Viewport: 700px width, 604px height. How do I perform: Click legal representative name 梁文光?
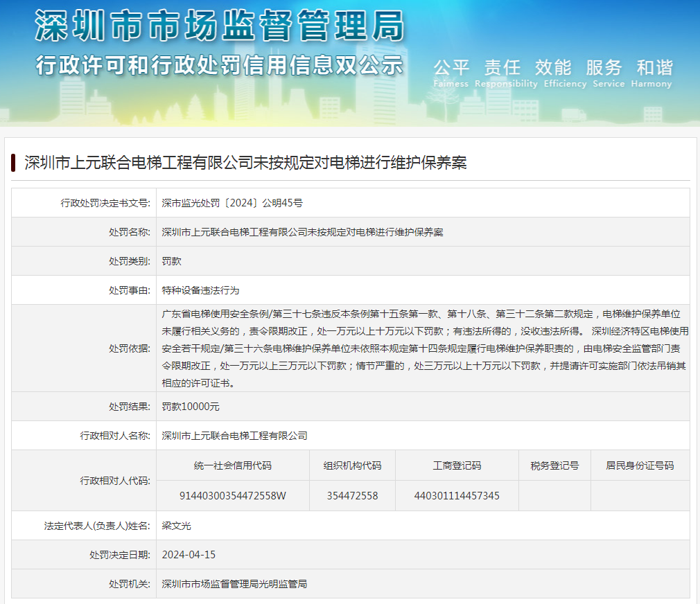[176, 526]
